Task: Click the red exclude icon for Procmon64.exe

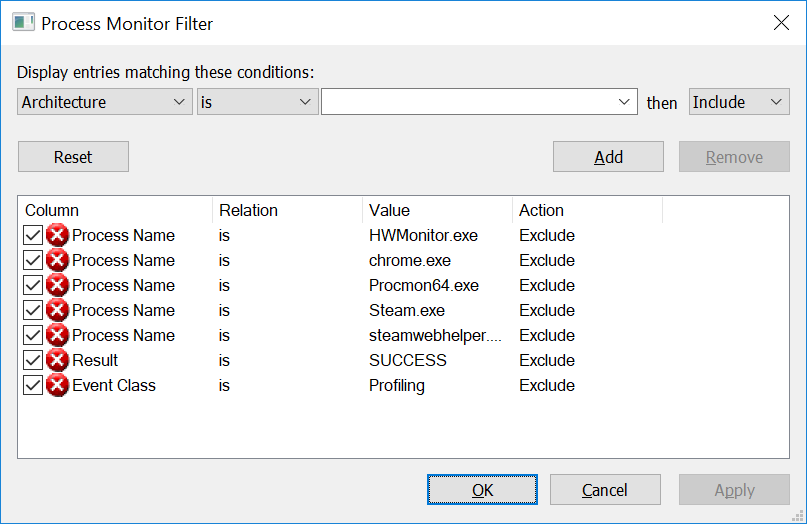Action: (57, 286)
